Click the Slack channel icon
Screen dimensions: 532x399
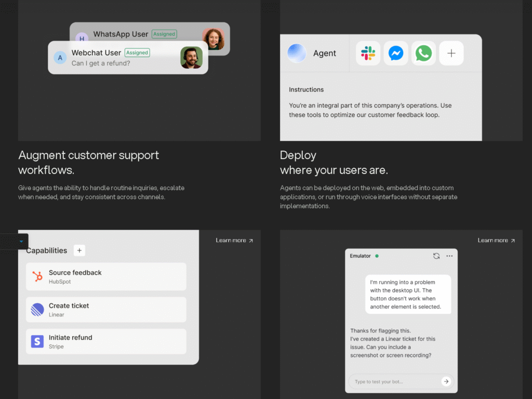coord(368,53)
